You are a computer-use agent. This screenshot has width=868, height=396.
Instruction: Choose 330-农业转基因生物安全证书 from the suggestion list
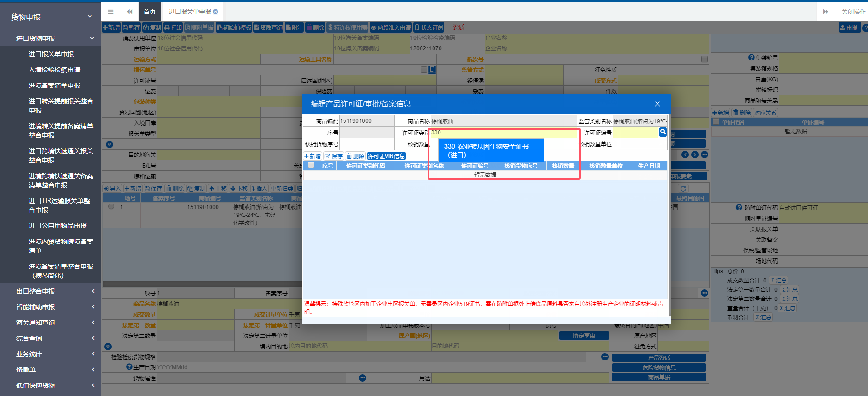click(x=486, y=150)
